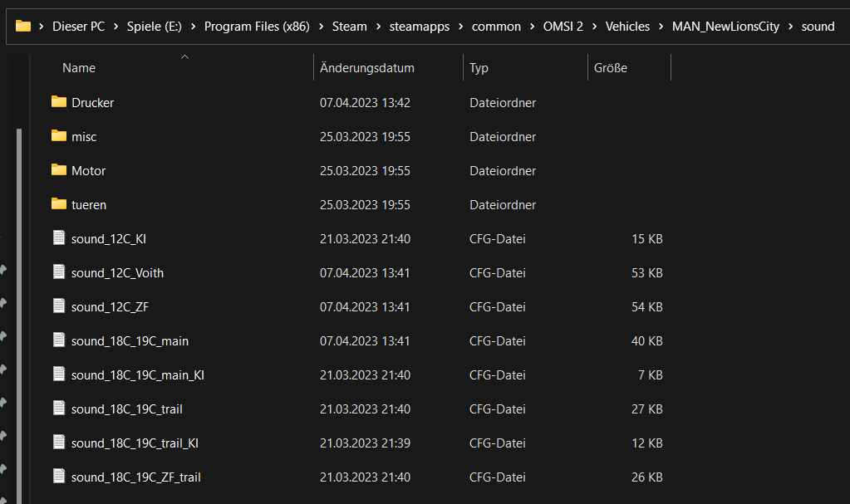Sort list by Größe column
This screenshot has height=504, width=850.
click(x=611, y=68)
